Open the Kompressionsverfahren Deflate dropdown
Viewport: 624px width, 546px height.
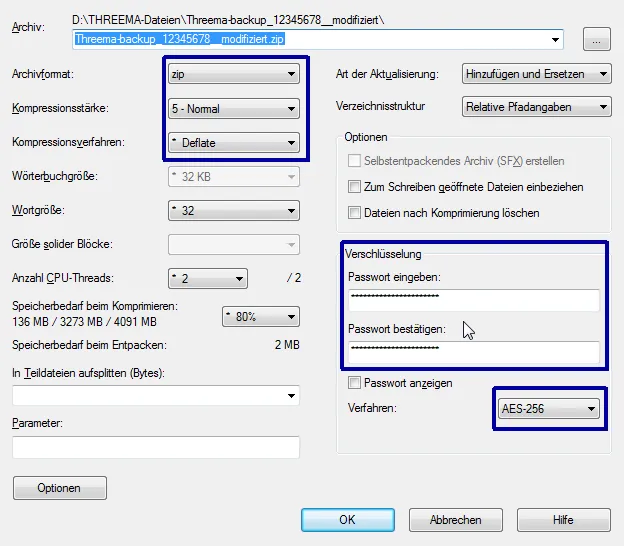[233, 142]
